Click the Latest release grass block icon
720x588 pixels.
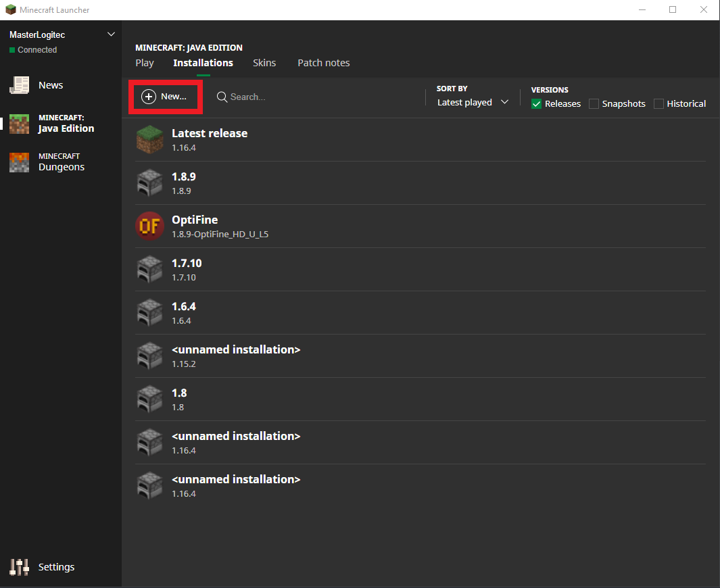(x=149, y=139)
